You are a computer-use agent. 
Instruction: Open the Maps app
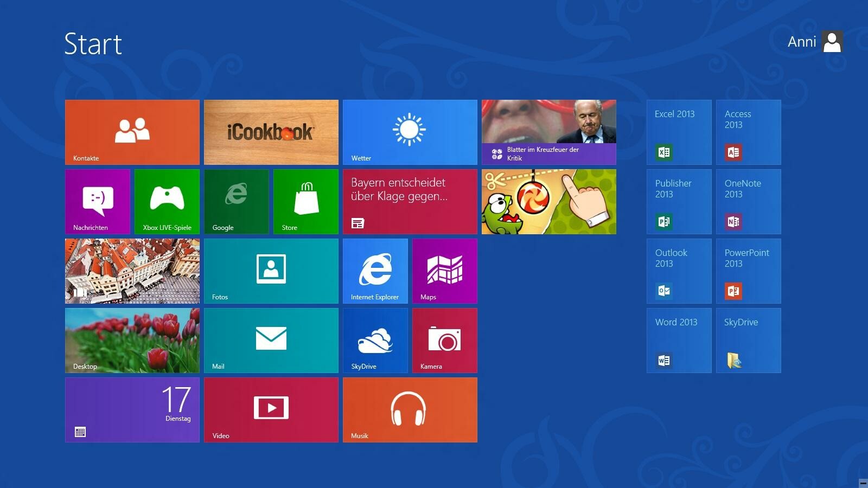coord(444,271)
